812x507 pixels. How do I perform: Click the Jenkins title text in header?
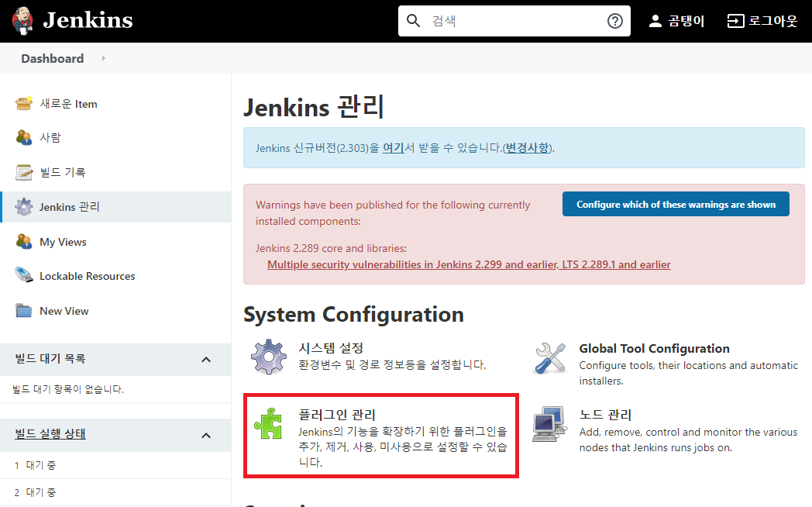click(x=88, y=21)
